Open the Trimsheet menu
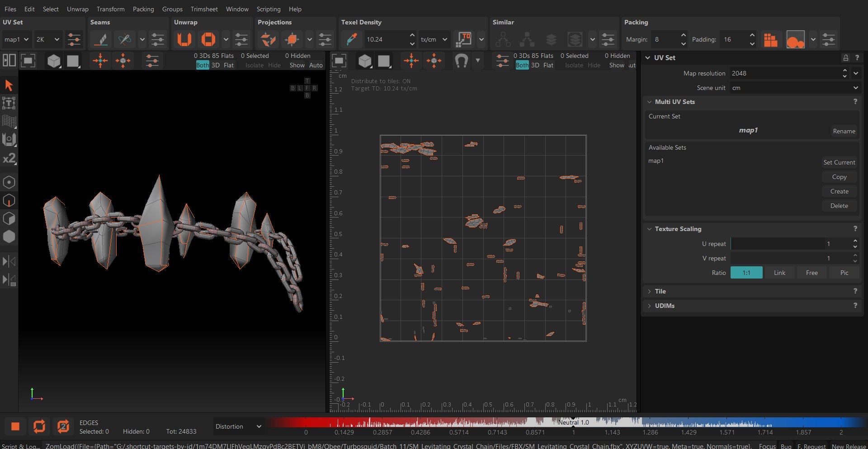This screenshot has height=449, width=868. tap(204, 9)
